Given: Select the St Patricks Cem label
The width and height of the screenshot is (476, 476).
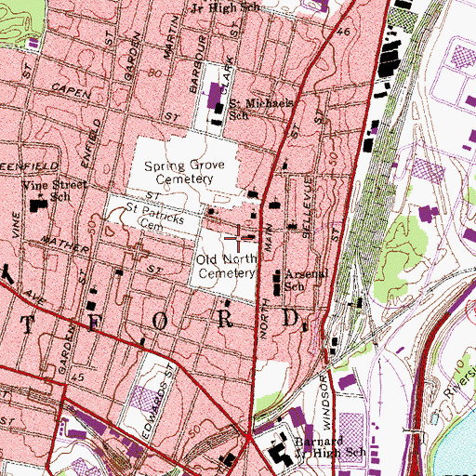Looking at the screenshot, I should coord(155,217).
